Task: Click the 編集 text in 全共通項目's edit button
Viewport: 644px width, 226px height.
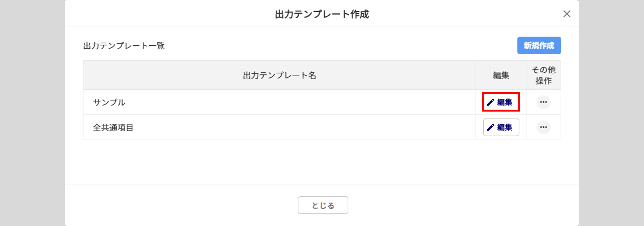Action: click(505, 127)
